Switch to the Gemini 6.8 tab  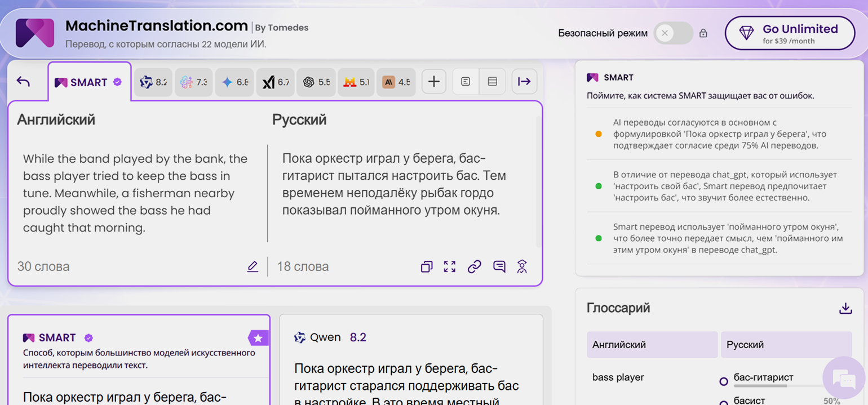(x=234, y=82)
